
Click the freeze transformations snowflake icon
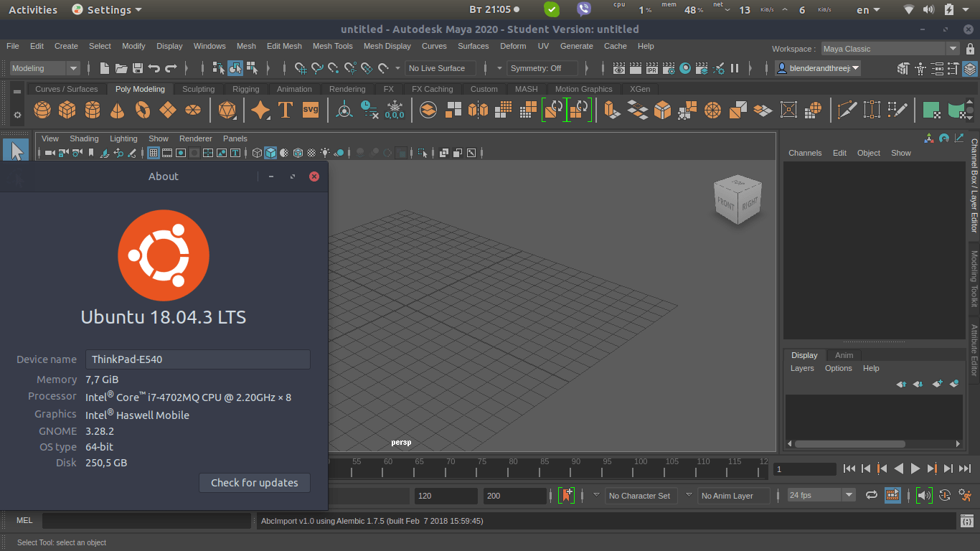click(395, 110)
